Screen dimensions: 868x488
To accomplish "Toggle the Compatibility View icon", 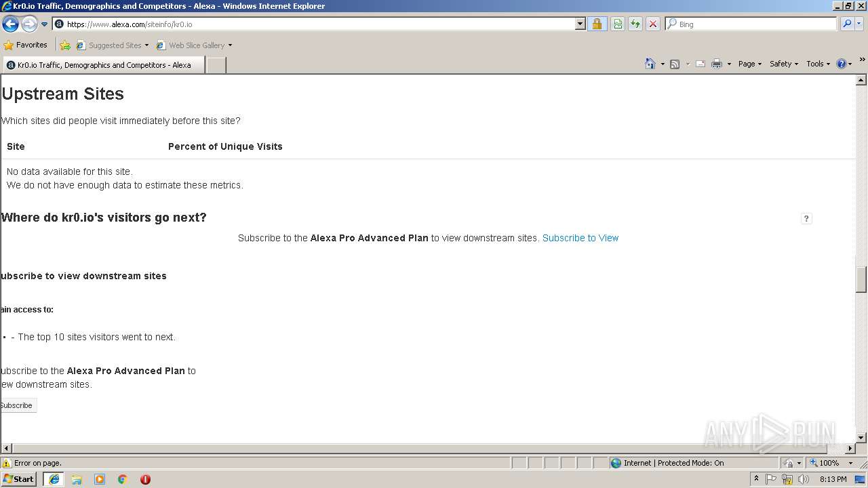I will (x=618, y=24).
